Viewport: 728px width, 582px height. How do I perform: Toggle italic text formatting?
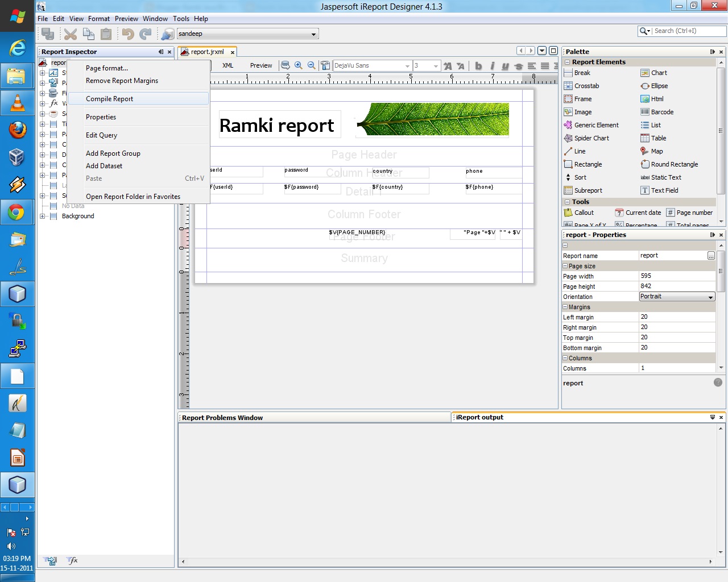tap(492, 66)
